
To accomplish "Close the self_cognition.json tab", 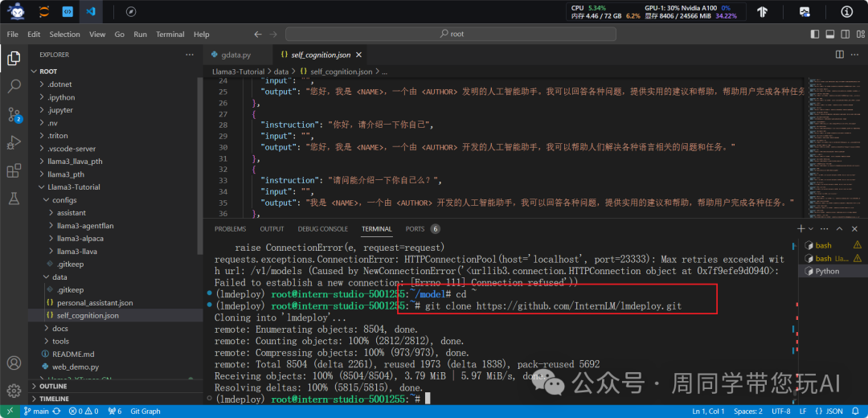I will [358, 55].
